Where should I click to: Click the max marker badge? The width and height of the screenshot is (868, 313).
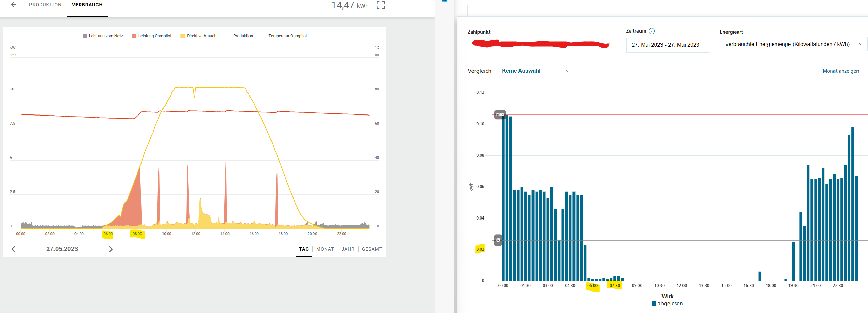[500, 114]
